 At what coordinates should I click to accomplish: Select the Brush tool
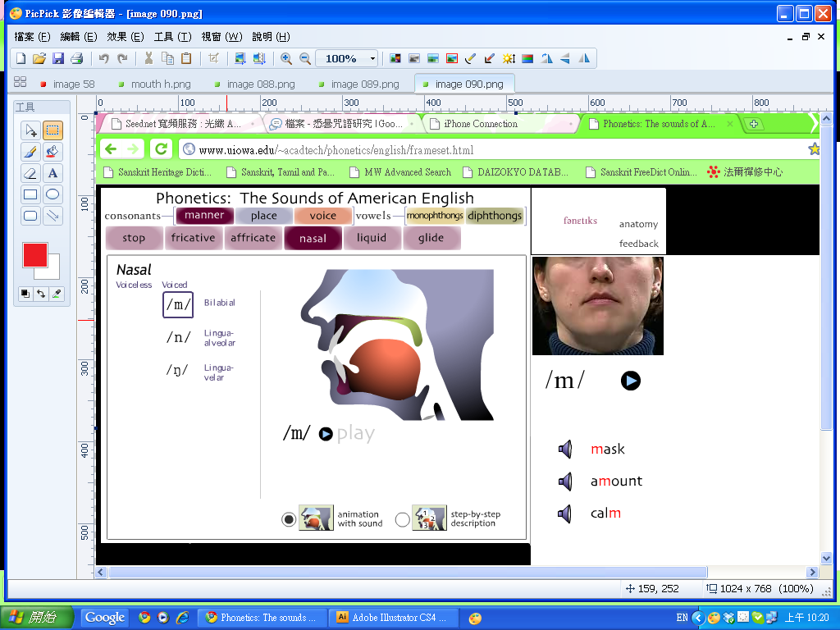[x=30, y=152]
